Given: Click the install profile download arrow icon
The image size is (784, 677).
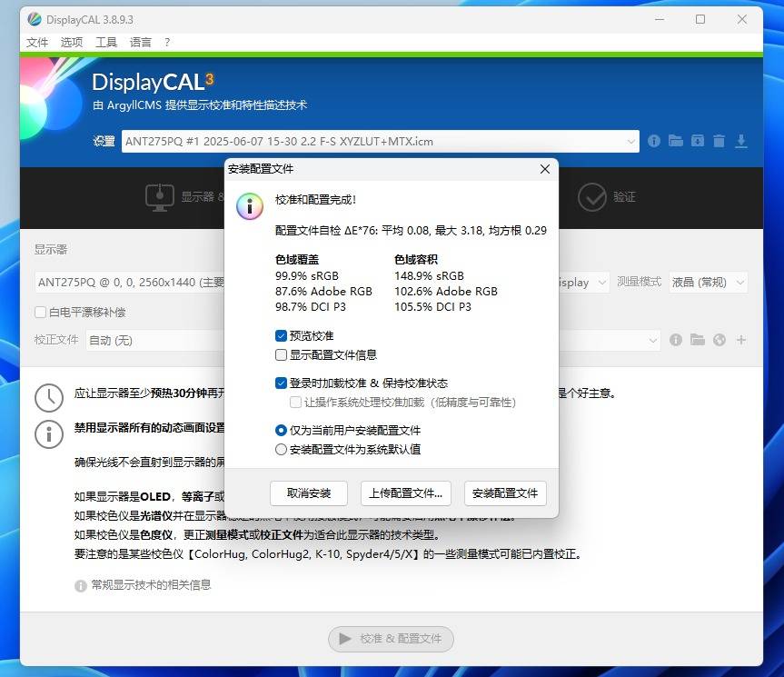Looking at the screenshot, I should tap(741, 141).
